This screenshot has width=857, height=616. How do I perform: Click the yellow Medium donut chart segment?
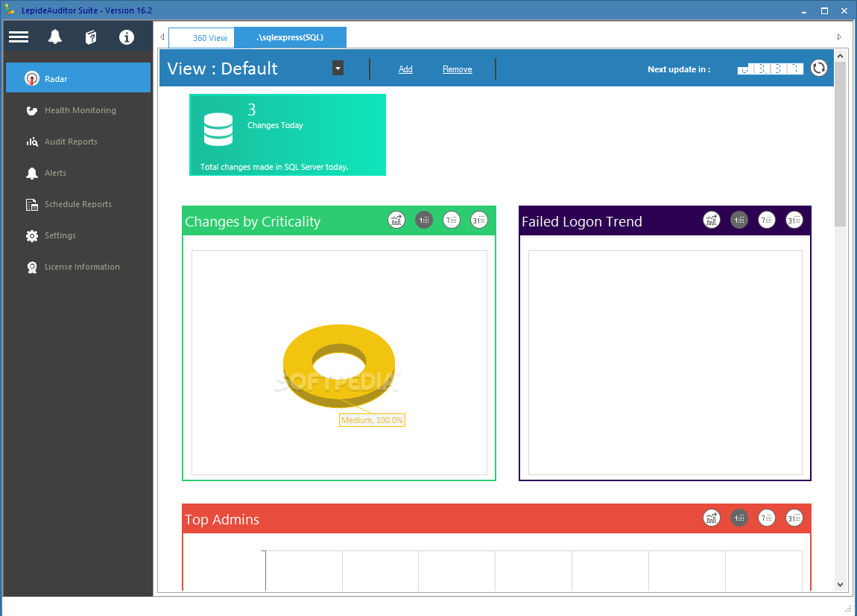298,365
